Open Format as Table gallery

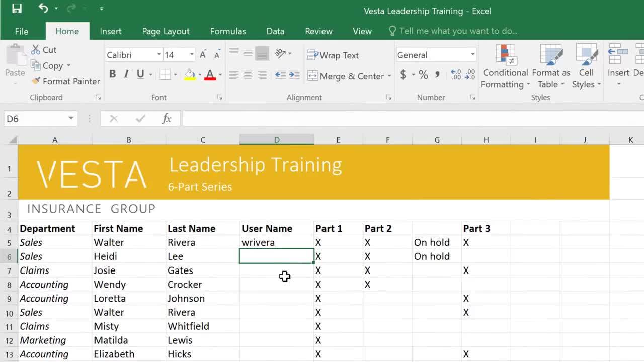pos(551,67)
